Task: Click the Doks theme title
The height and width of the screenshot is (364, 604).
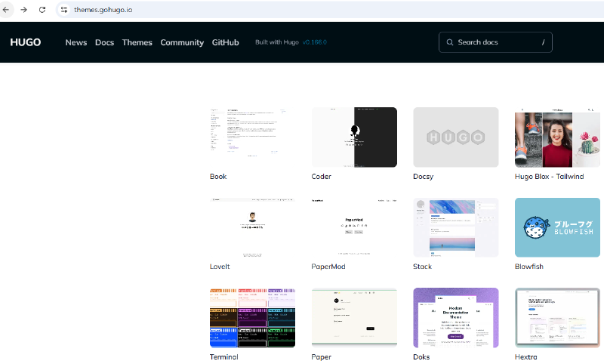Action: [x=421, y=357]
